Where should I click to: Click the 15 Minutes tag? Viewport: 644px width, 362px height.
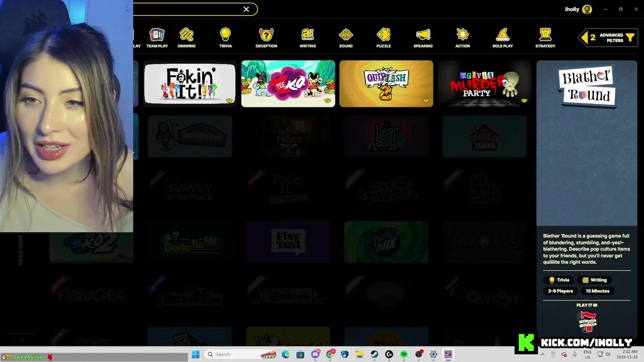tap(597, 291)
